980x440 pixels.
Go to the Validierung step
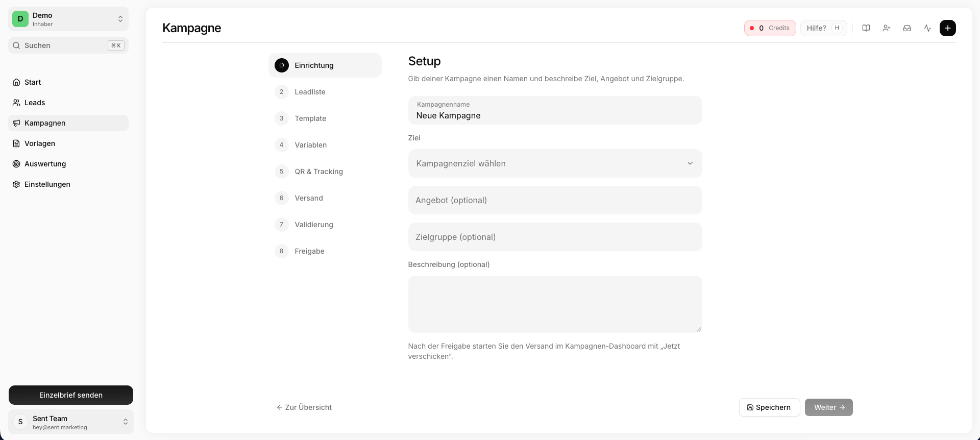pos(325,225)
